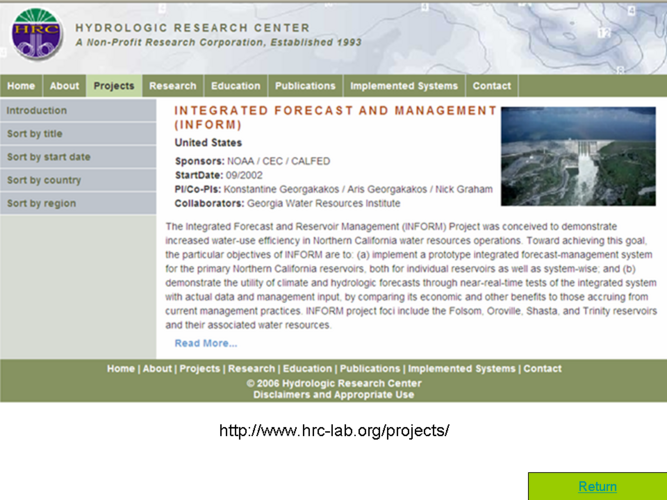The image size is (667, 500).
Task: Click the http://www.hrc-lab.org/projects/ URL text
Action: 334,431
